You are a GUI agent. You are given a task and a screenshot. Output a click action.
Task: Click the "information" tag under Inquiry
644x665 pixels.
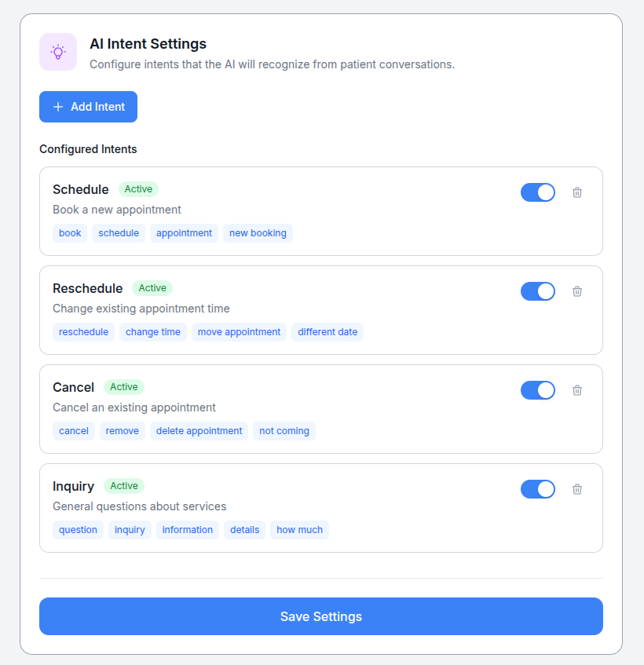[187, 529]
